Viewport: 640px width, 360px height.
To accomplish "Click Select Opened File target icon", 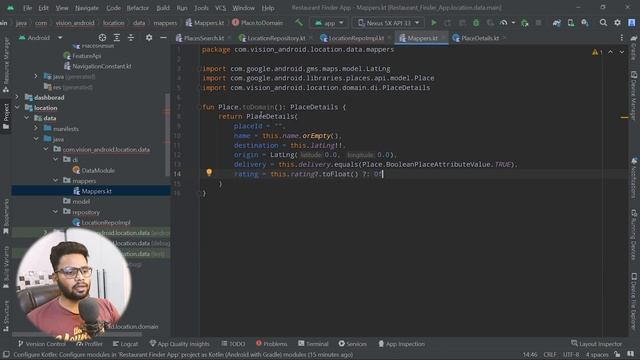I will [x=102, y=38].
